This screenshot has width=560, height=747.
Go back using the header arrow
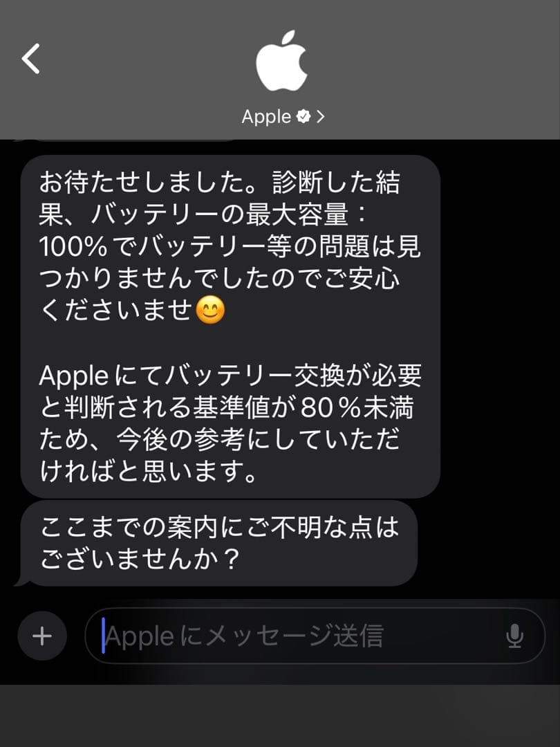coord(31,59)
